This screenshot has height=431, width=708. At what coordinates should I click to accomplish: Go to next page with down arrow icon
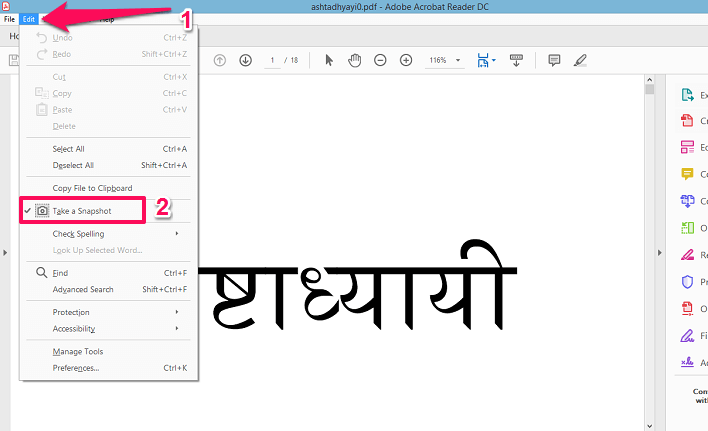pos(245,60)
